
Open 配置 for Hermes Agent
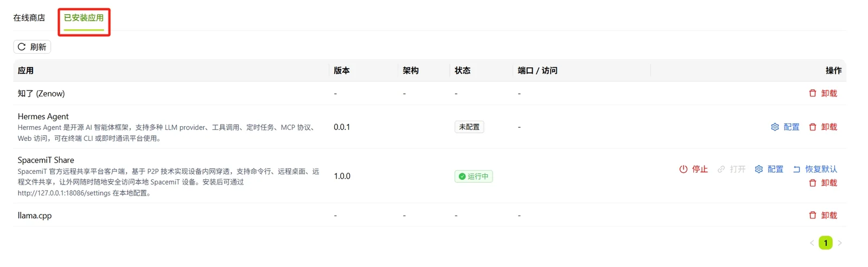pyautogui.click(x=785, y=127)
